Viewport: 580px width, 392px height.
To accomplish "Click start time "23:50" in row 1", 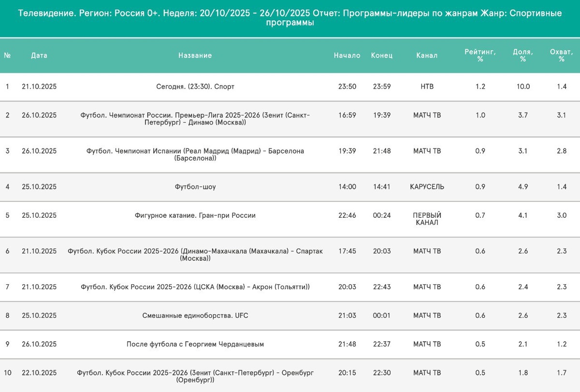I will coord(348,87).
